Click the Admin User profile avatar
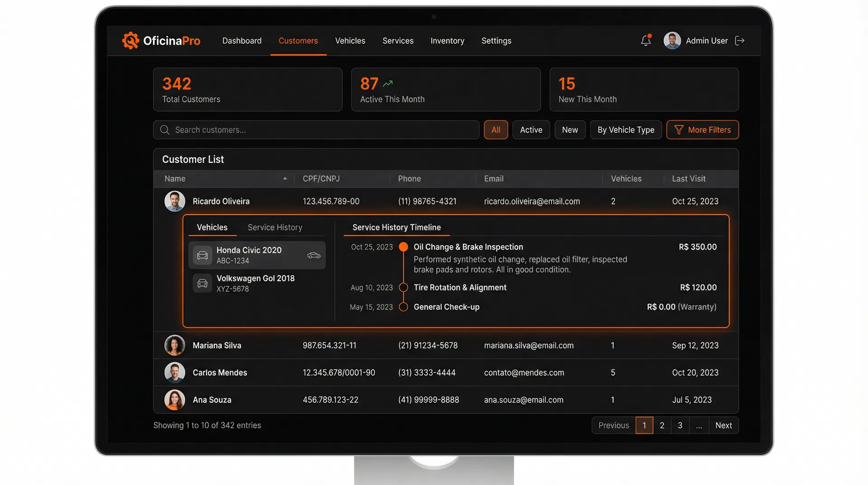This screenshot has width=868, height=485. [672, 41]
